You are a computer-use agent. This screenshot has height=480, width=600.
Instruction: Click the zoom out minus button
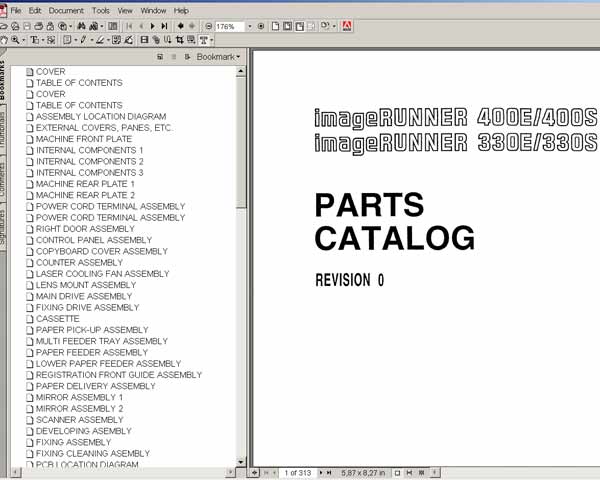(209, 26)
